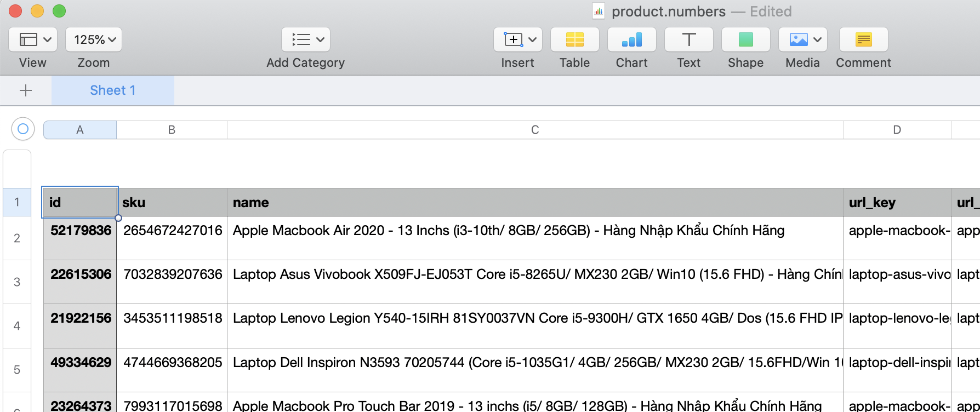Select row 5 header
The height and width of the screenshot is (412, 980).
pos(17,370)
